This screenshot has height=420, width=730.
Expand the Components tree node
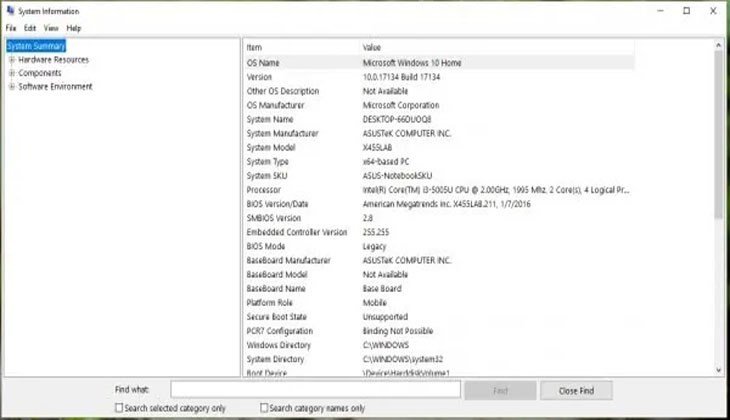[x=11, y=73]
